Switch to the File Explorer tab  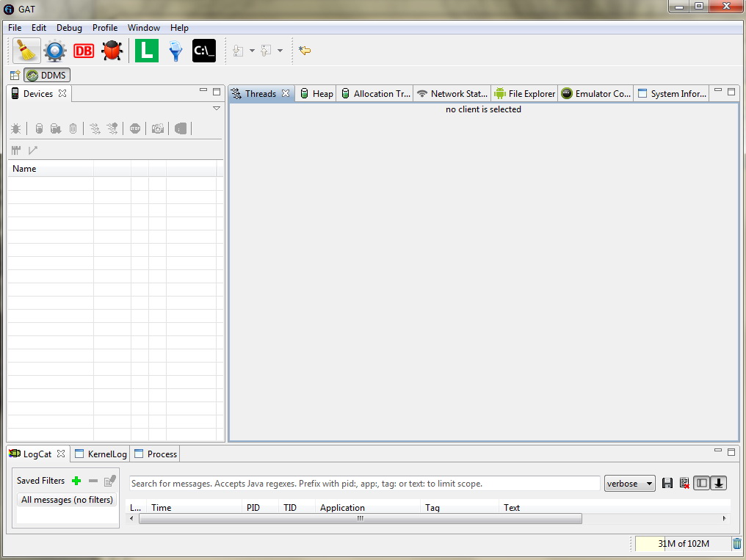[525, 94]
